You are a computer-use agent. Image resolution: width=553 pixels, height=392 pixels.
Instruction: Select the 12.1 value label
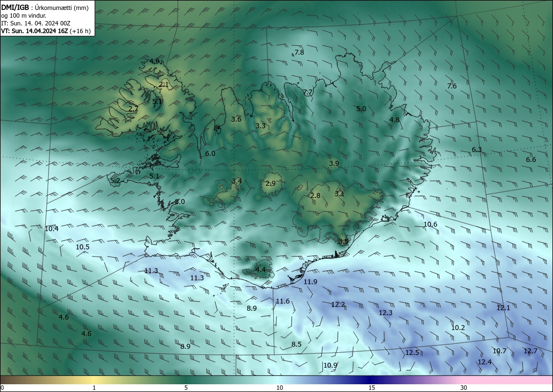click(x=503, y=308)
